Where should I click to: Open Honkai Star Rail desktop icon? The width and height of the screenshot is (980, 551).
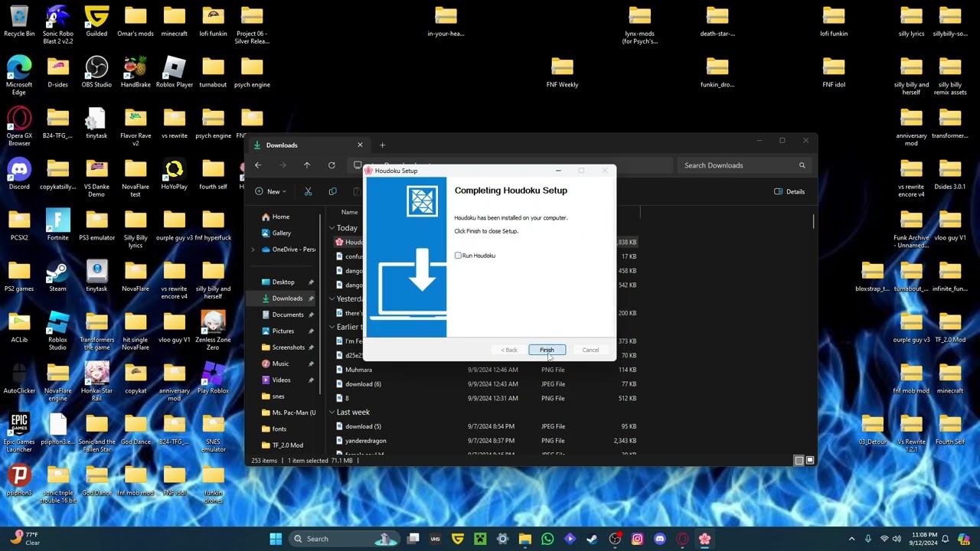[x=96, y=382]
